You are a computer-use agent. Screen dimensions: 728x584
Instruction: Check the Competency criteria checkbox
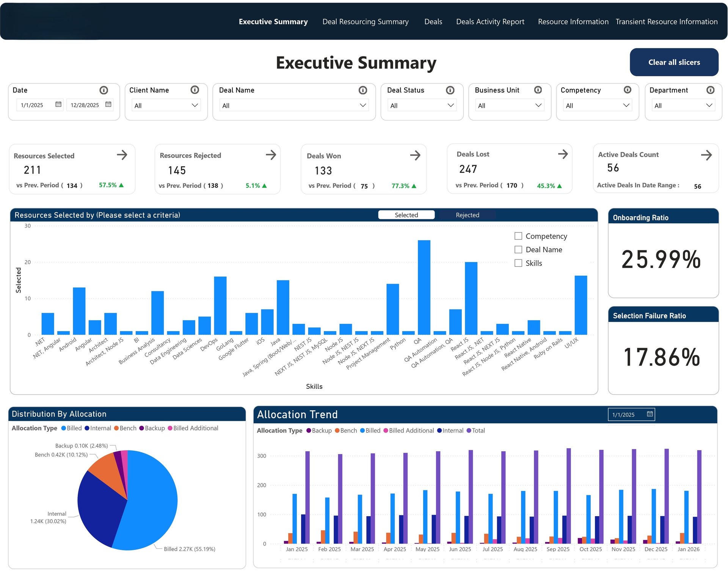(x=518, y=236)
